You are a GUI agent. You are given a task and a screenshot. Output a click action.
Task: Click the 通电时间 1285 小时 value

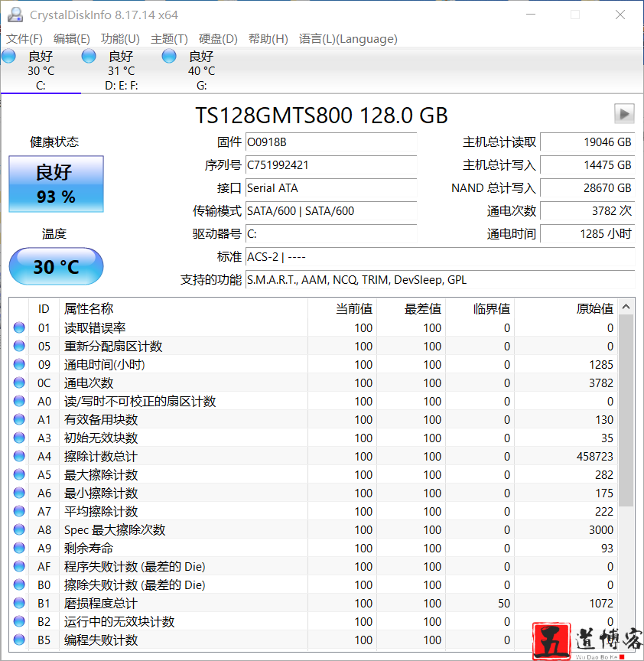pos(587,234)
